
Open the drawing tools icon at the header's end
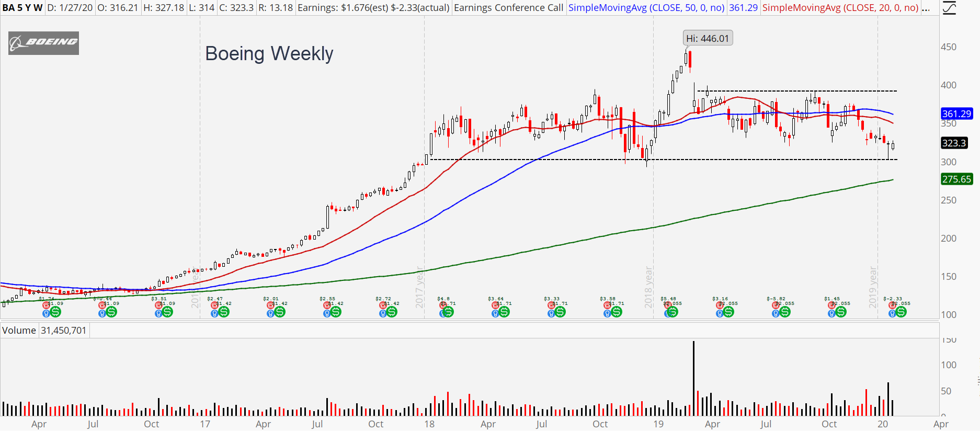pos(949,8)
